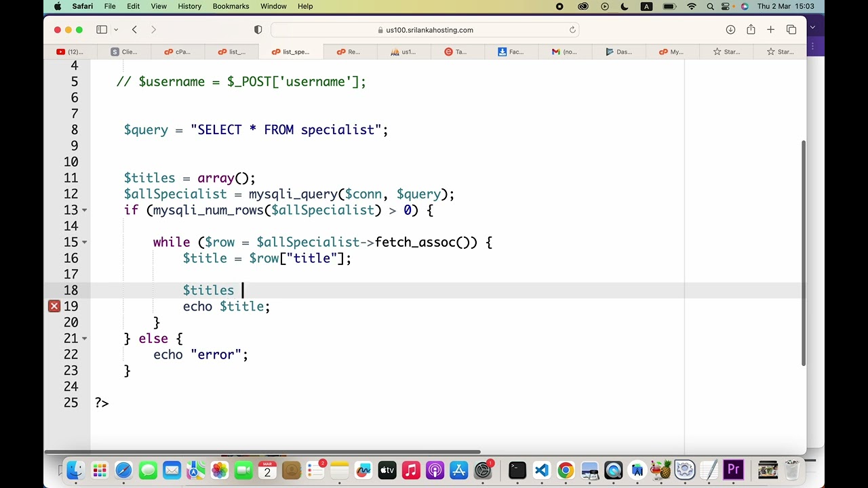Open the privacy report shield icon

[x=258, y=30]
